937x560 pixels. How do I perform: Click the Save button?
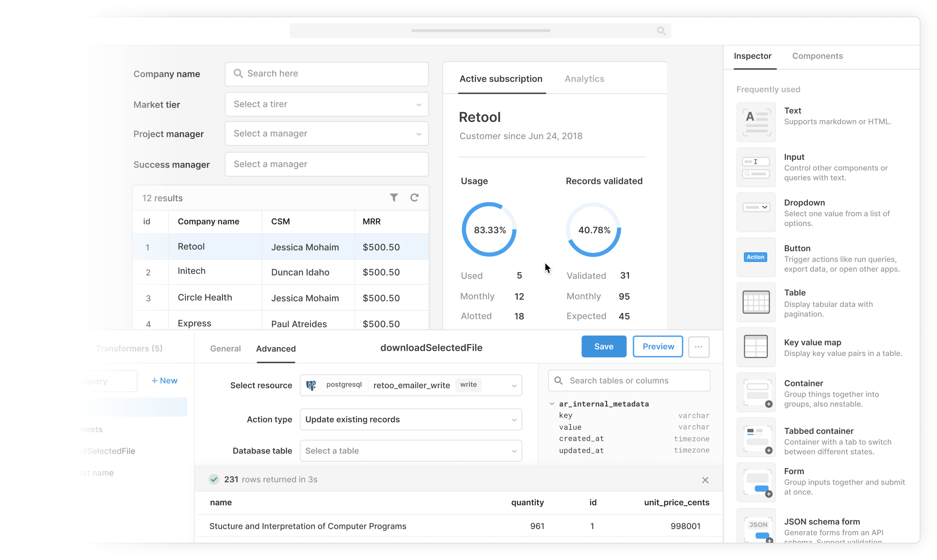pyautogui.click(x=604, y=346)
